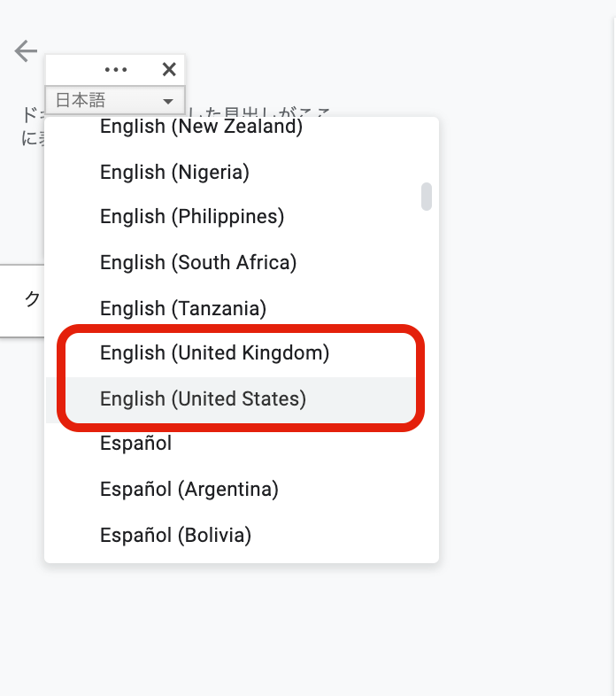Open the three-dots more options menu

click(116, 70)
